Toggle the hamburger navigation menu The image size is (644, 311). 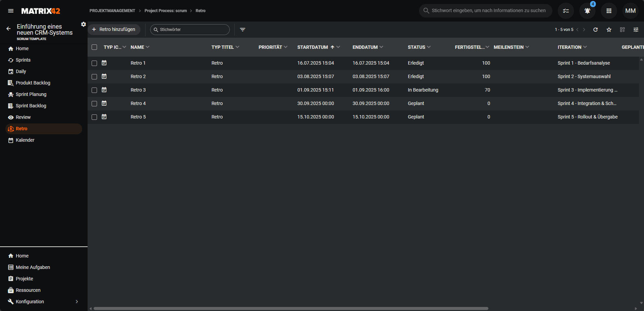click(11, 11)
